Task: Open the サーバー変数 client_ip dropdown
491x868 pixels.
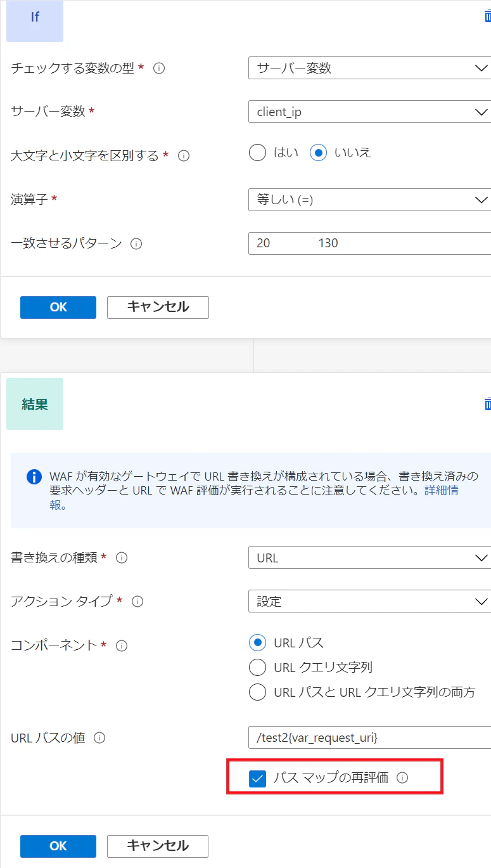Action: (369, 112)
